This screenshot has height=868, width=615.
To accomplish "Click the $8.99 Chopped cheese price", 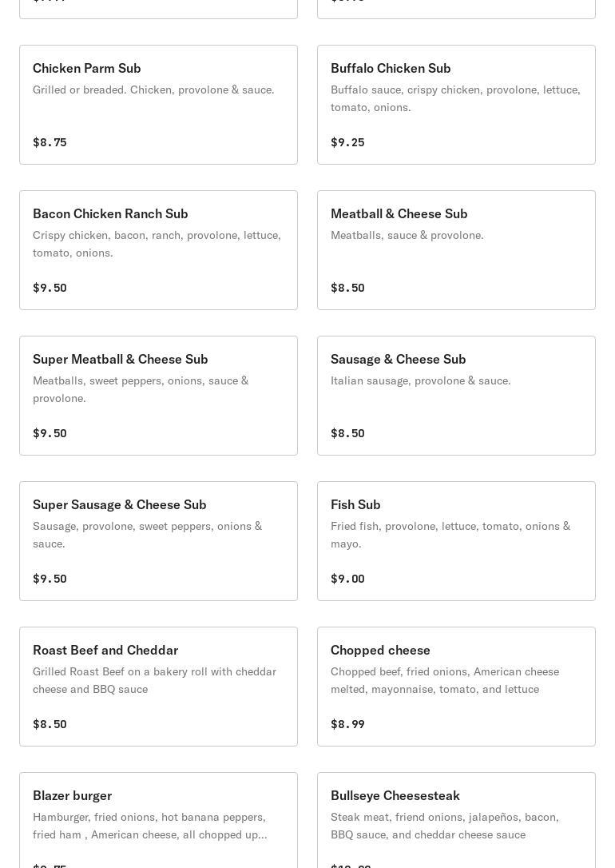I will coord(347,724).
